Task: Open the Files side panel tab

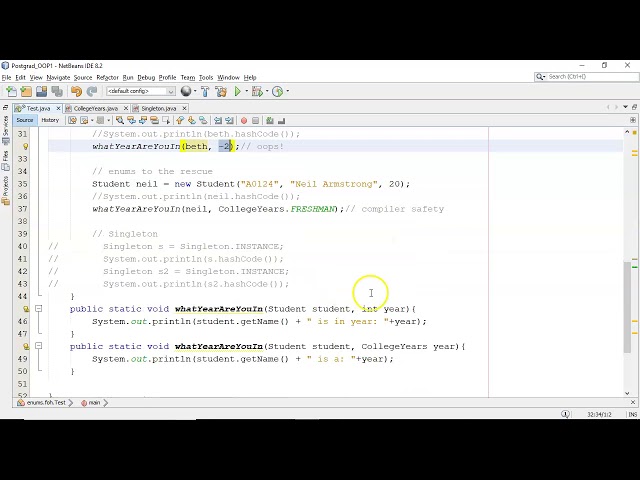Action: (x=5, y=160)
